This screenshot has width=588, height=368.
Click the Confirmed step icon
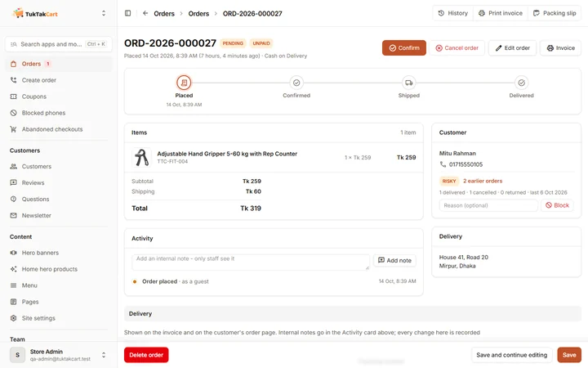pos(296,83)
